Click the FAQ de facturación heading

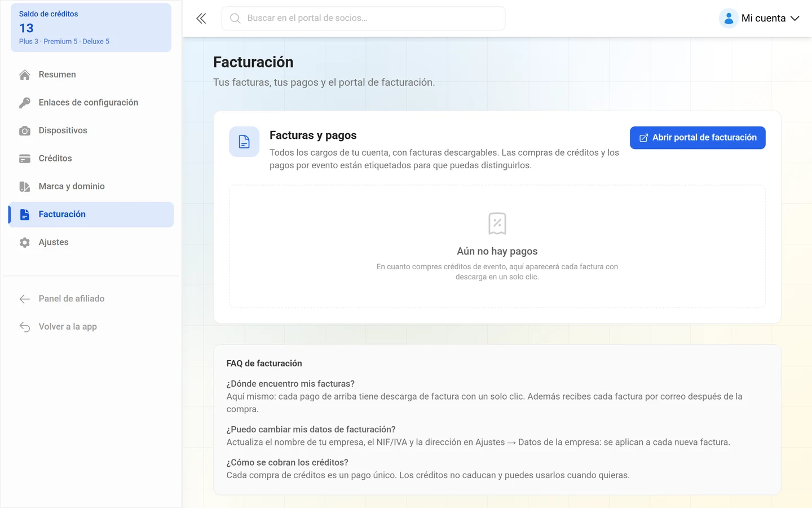264,364
